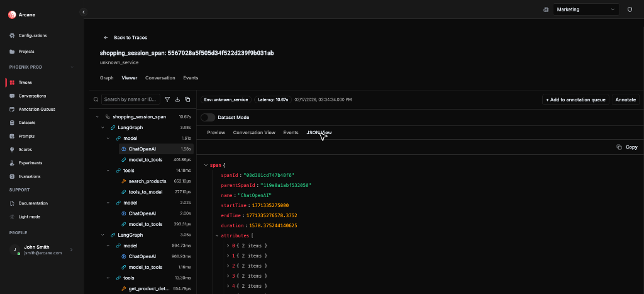The width and height of the screenshot is (644, 294).
Task: Collapse the attributes array in JSON
Action: [217, 235]
